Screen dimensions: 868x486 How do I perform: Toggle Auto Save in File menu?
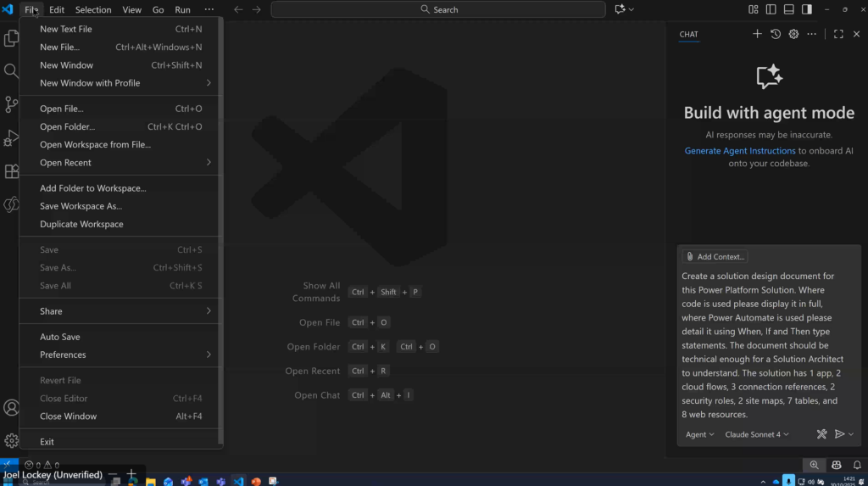pos(60,337)
